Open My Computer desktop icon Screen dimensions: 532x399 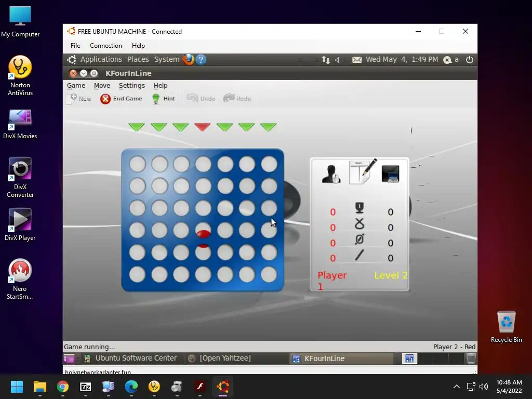pos(20,22)
